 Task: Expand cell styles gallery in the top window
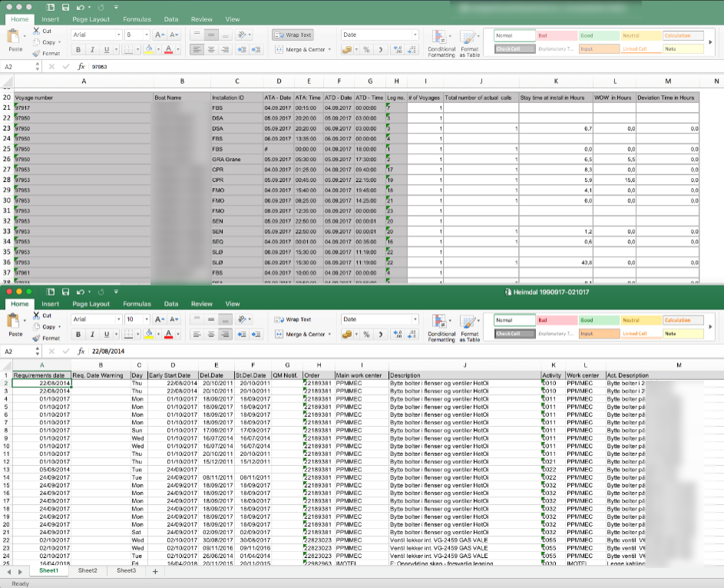point(711,42)
